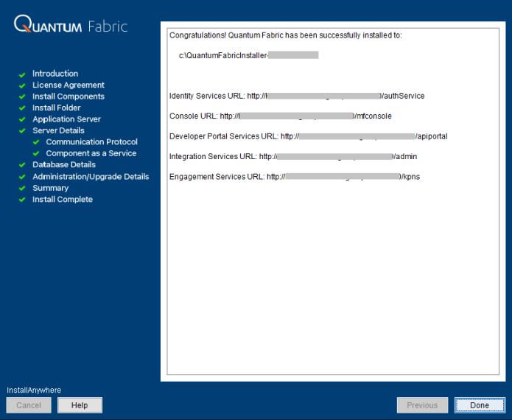Click the InstallAnywhere label
The height and width of the screenshot is (420, 512).
[x=34, y=391]
